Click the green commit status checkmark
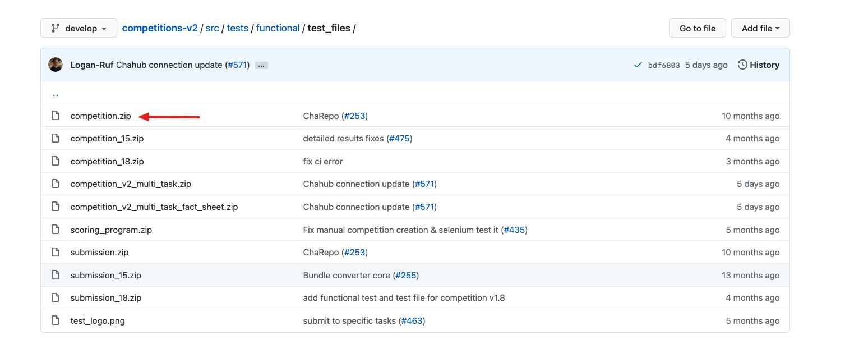 tap(638, 65)
